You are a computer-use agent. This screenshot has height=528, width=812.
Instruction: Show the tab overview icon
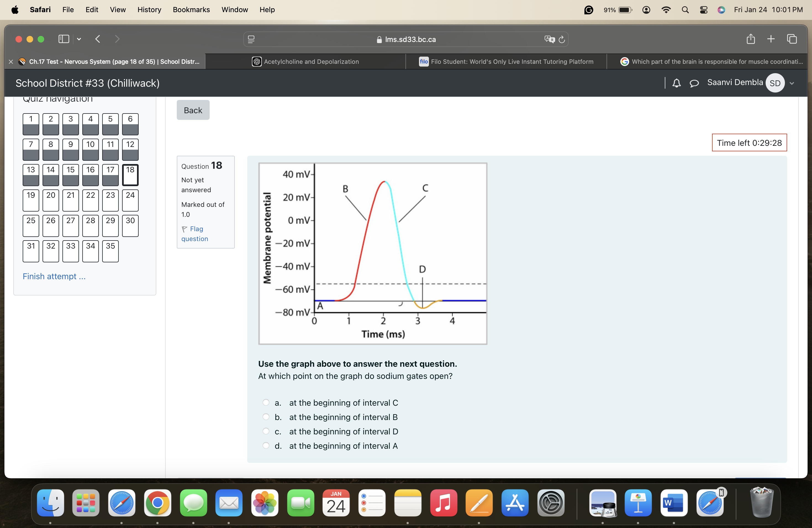[x=792, y=39]
